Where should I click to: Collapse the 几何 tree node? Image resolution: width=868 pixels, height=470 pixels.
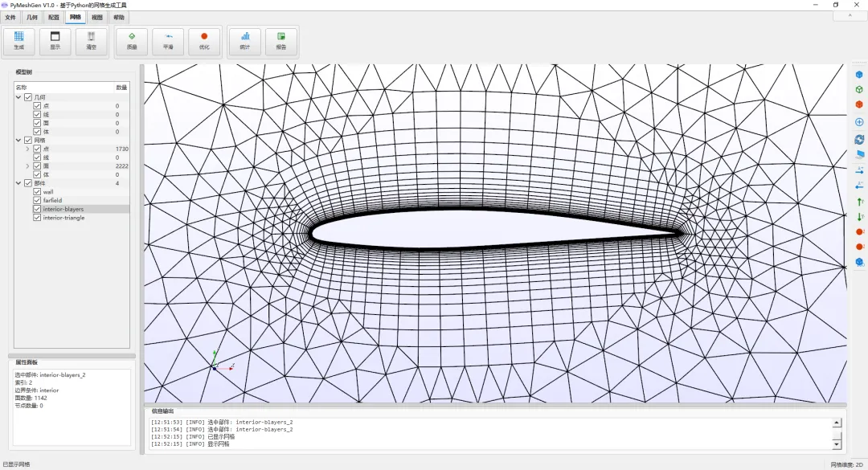[18, 97]
